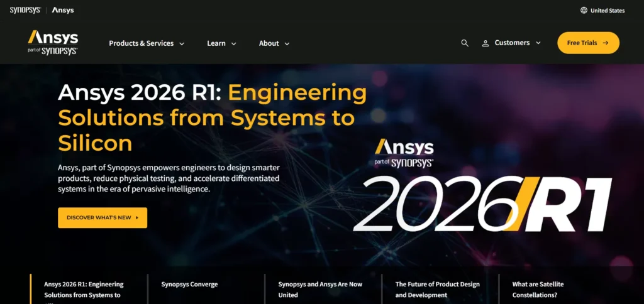
Task: Click the Synopsys logo in top bar
Action: tap(25, 10)
